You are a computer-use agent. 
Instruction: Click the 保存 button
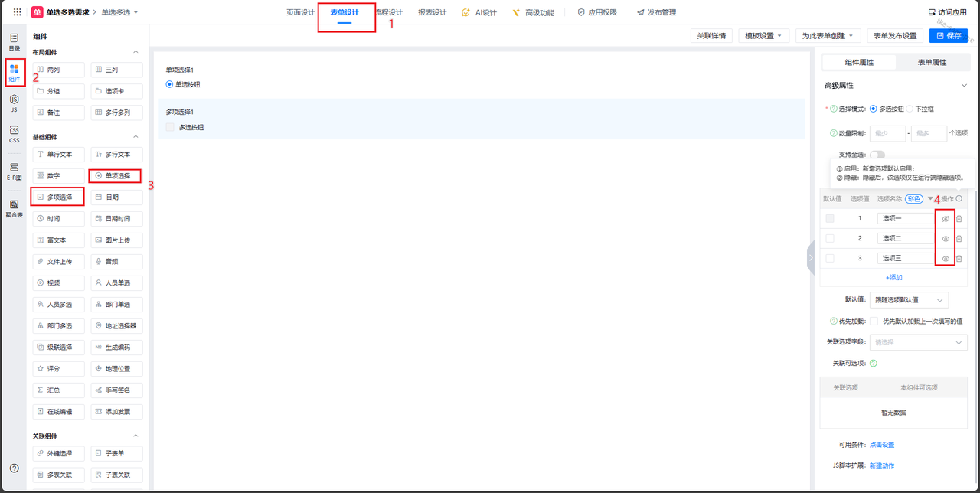pos(949,36)
